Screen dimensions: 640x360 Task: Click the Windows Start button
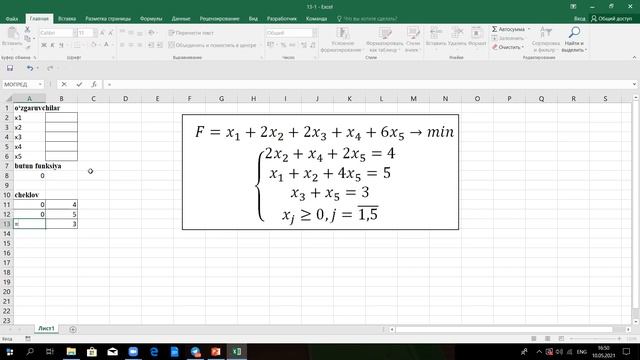point(9,351)
